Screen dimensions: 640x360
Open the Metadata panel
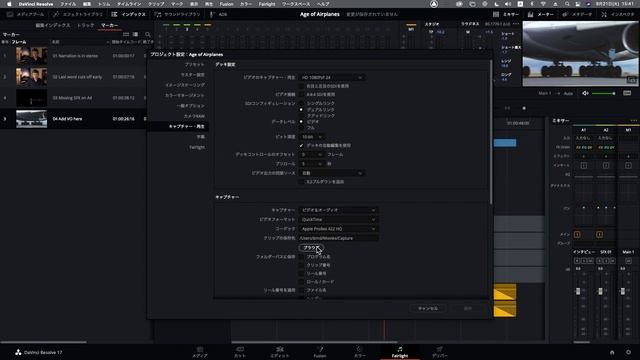tap(577, 14)
